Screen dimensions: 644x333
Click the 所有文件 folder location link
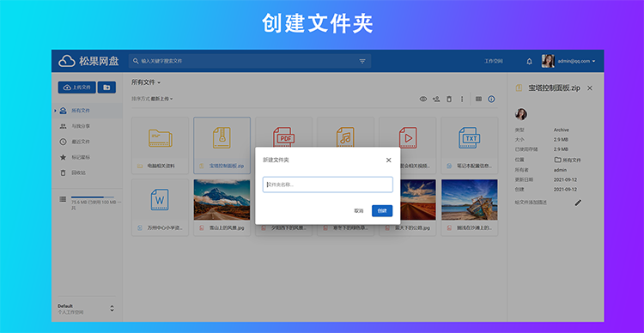[x=568, y=160]
